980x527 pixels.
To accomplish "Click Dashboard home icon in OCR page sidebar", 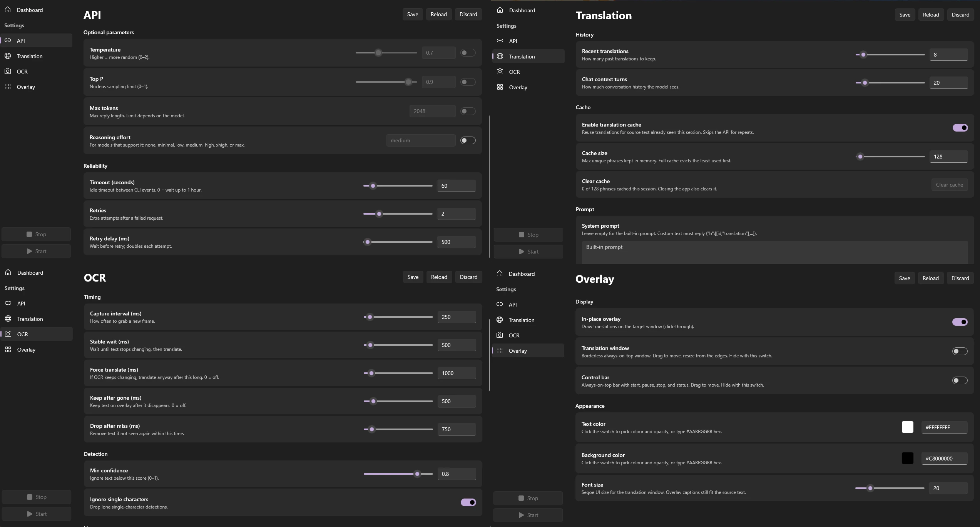I will 8,272.
